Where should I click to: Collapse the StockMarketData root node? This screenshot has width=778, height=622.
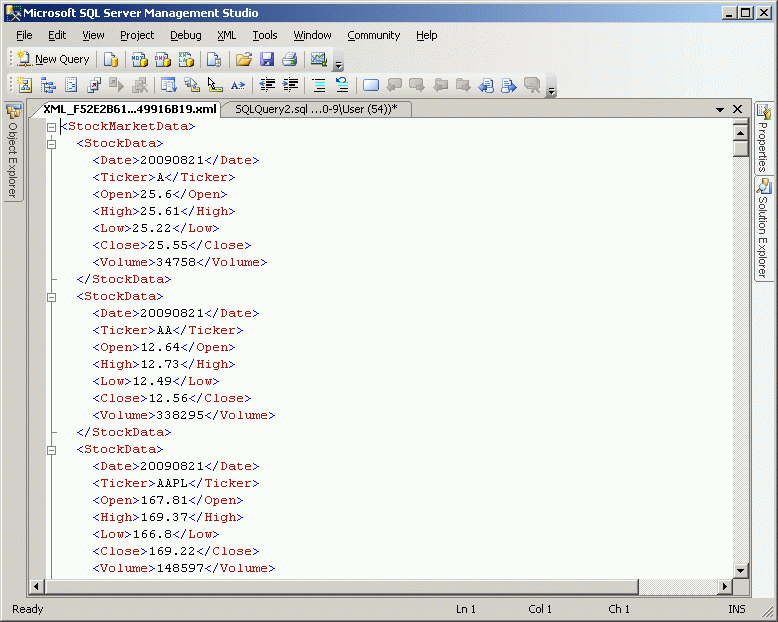tap(51, 127)
